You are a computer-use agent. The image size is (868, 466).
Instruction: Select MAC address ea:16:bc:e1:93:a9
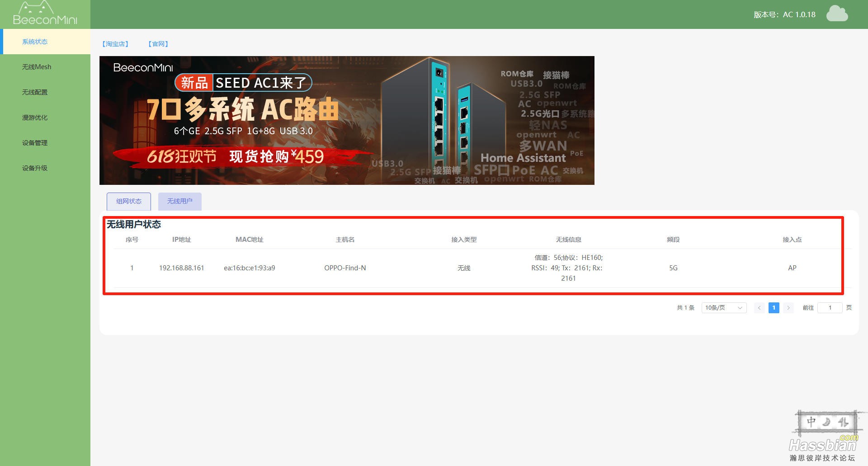(x=250, y=268)
